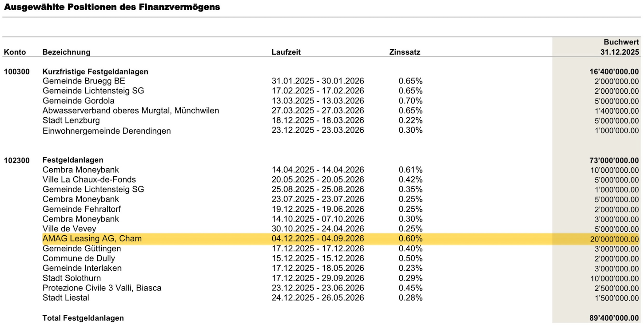The height and width of the screenshot is (325, 644).
Task: Select the Total Festgeldanlagen label
Action: tap(83, 318)
